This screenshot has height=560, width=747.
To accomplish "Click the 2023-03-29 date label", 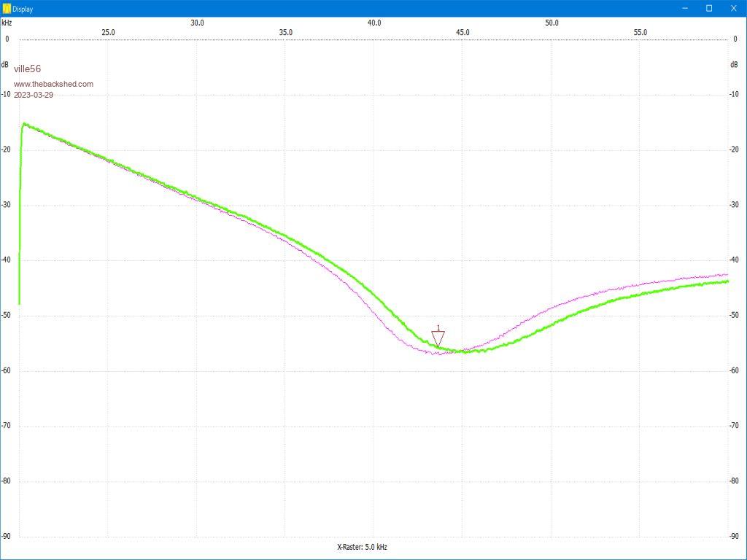I will point(34,96).
